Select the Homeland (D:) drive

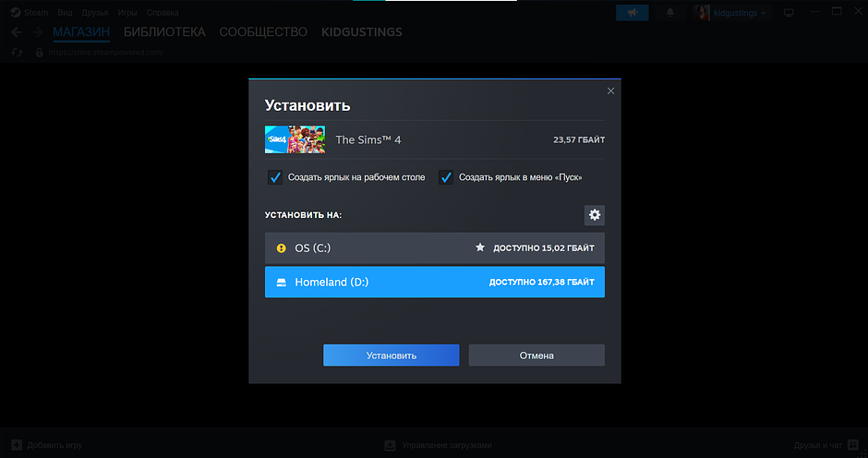pos(435,282)
